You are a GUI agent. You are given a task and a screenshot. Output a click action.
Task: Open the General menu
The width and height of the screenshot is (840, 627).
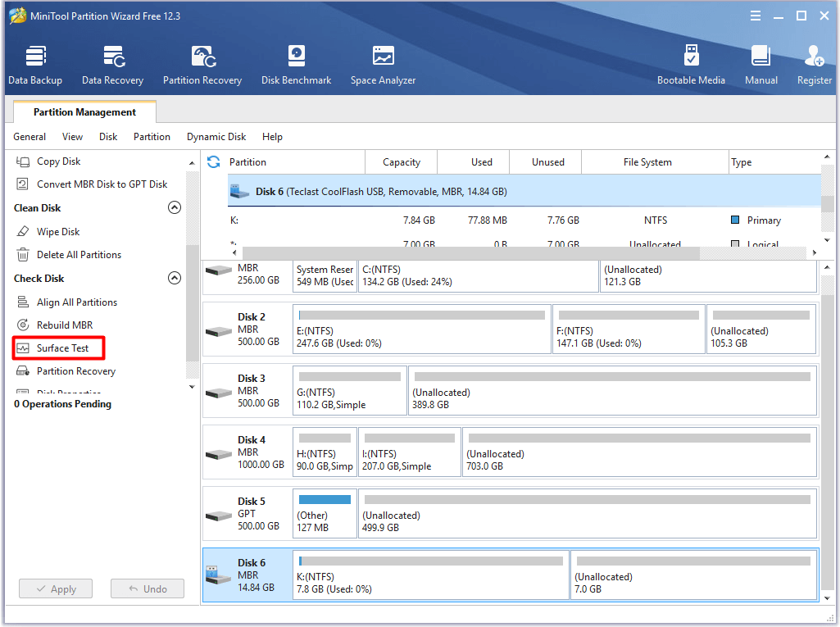pos(30,137)
